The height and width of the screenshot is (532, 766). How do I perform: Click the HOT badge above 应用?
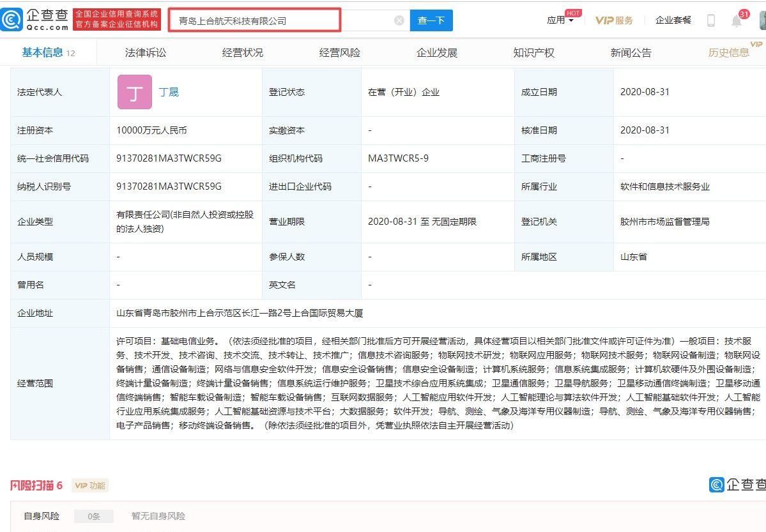[572, 11]
